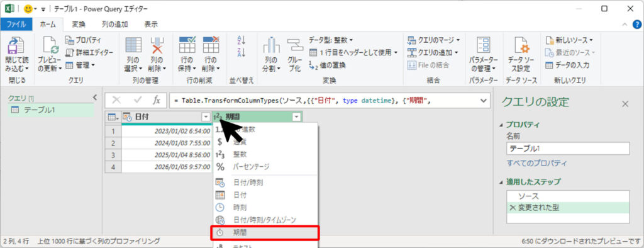The image size is (644, 248).
Task: Click Enter Data (データの入力)
Action: (567, 65)
